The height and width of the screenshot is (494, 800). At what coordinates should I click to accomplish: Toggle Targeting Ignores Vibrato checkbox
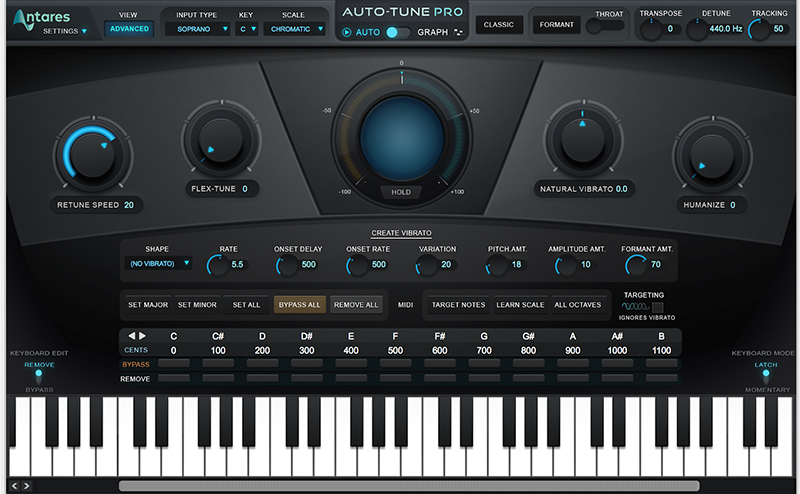coord(658,307)
